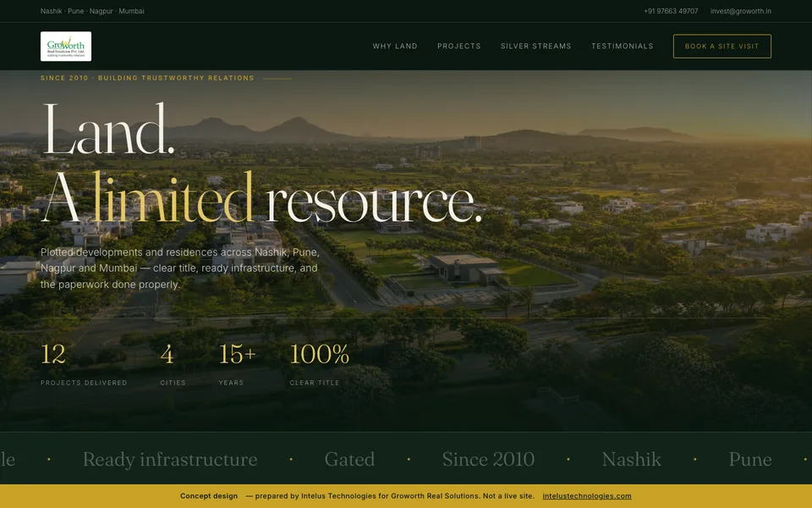Click the 12 Projects Delivered stat
Viewport: 812px width, 508px height.
point(84,364)
